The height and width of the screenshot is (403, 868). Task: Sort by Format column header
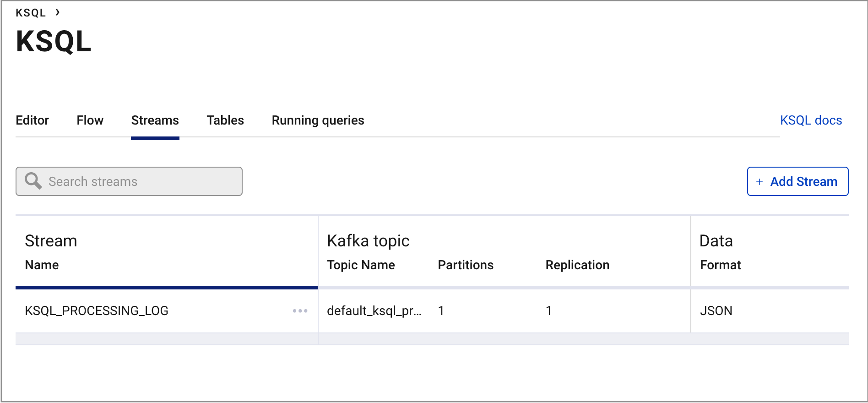click(720, 265)
